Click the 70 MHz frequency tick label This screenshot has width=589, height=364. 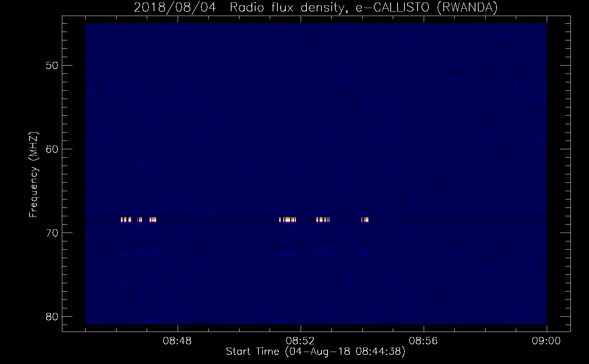point(52,233)
